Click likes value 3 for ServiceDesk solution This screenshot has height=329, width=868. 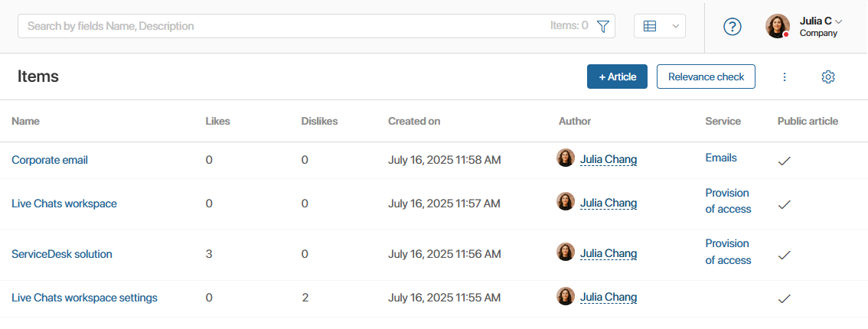[209, 254]
